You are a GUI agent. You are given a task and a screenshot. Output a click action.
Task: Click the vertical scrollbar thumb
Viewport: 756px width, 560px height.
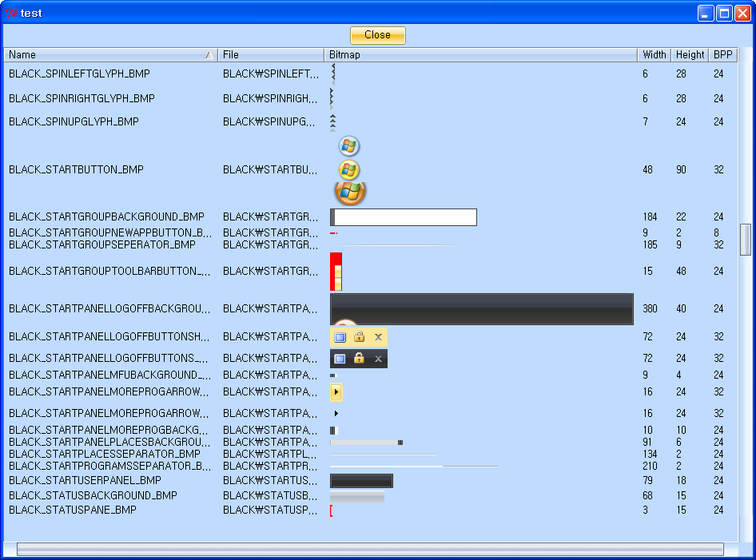click(746, 240)
